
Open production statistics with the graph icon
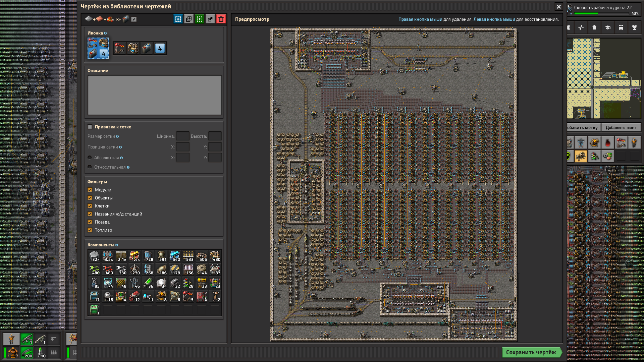[581, 27]
